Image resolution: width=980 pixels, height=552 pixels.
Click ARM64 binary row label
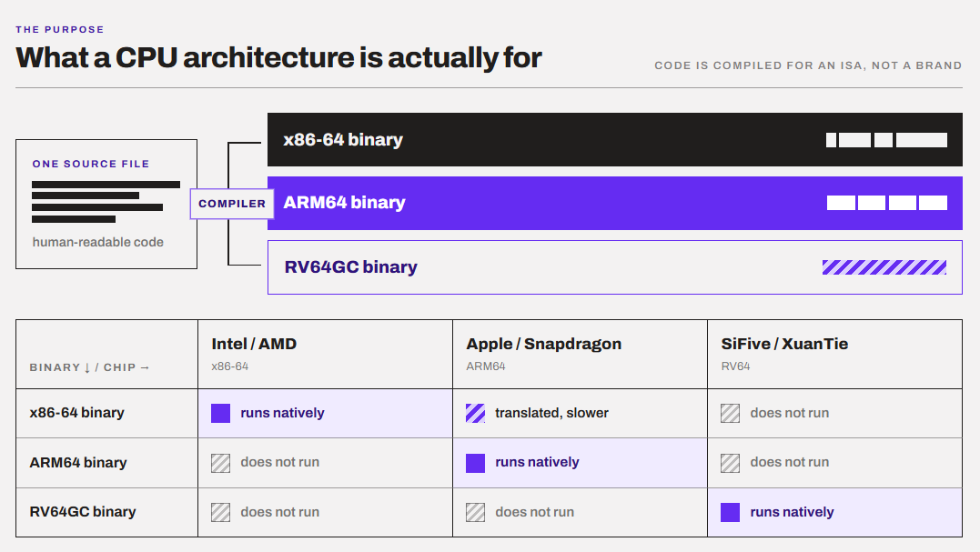[x=78, y=463]
